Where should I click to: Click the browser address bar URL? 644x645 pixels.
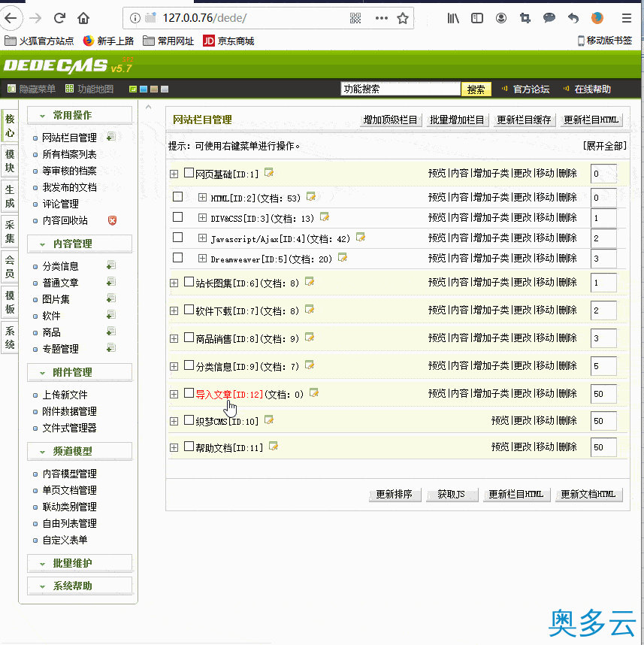coord(205,18)
